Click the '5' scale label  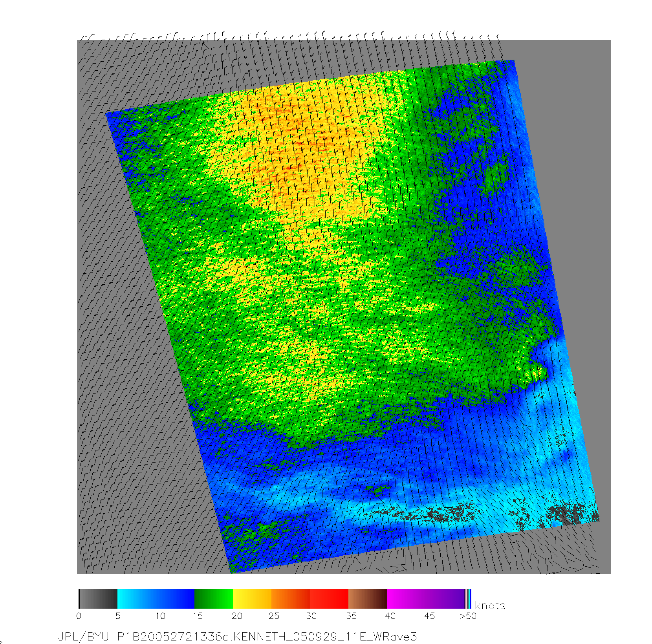pyautogui.click(x=118, y=616)
